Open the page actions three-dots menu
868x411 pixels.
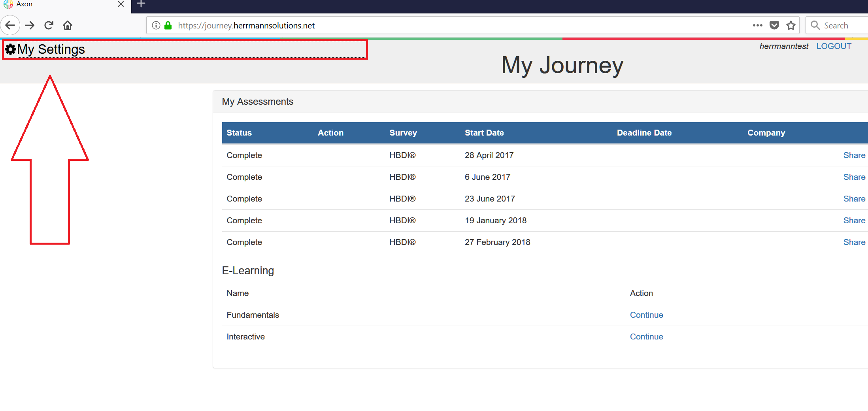(757, 26)
